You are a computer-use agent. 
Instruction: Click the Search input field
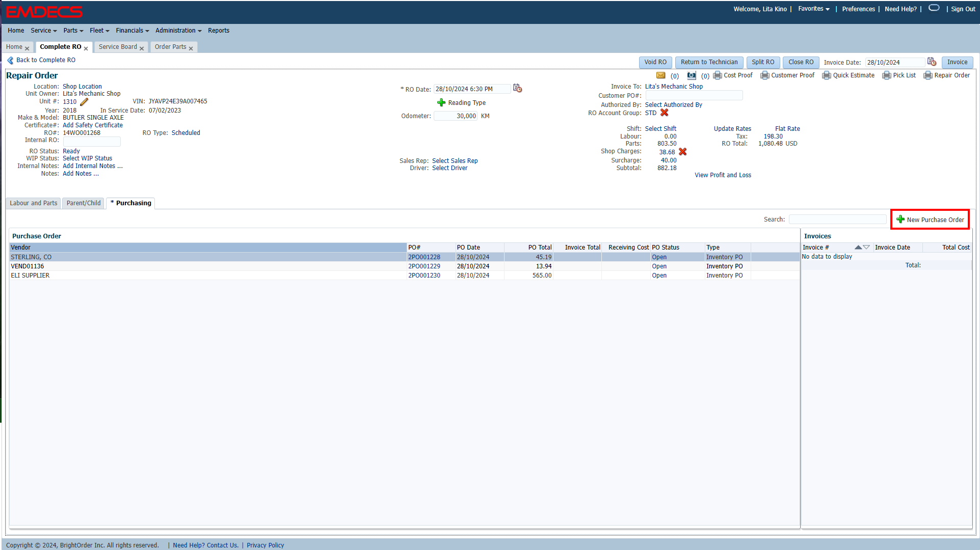tap(837, 219)
